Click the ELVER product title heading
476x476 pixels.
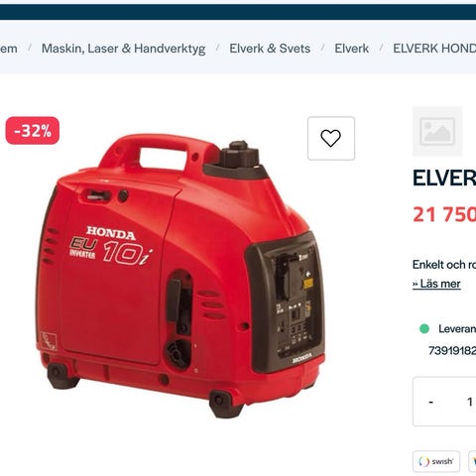click(x=444, y=178)
